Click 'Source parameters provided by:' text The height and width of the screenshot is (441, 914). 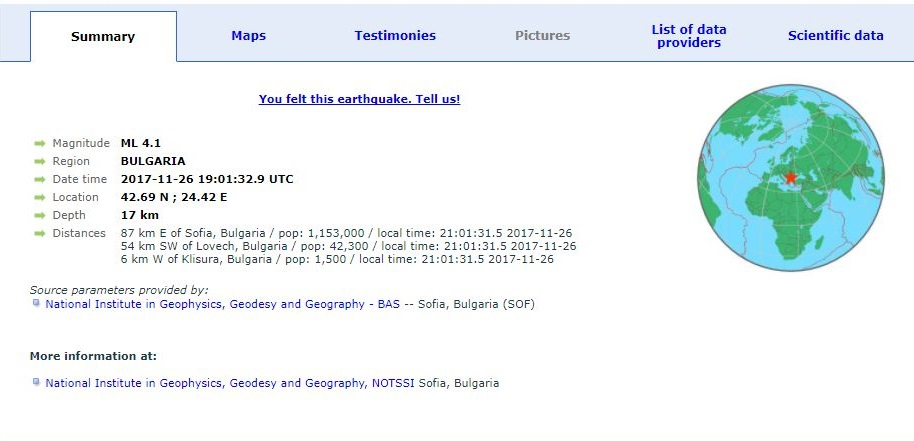point(119,290)
